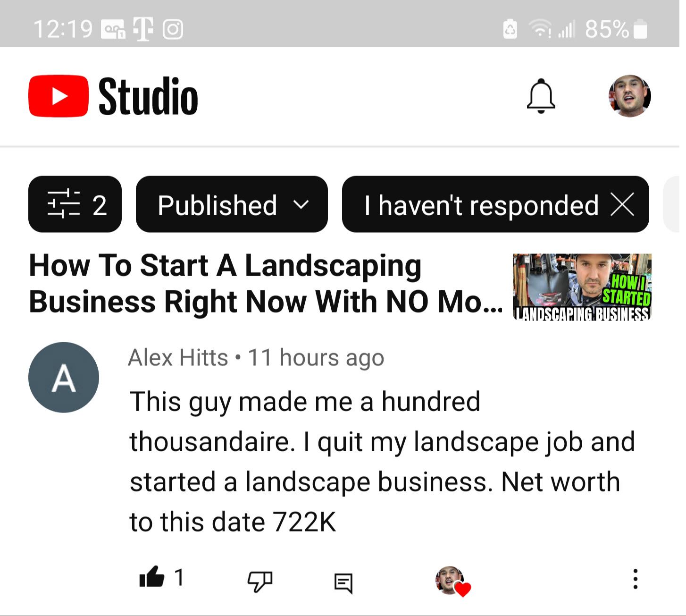Tap the landscaping video thumbnail
Screen dimensions: 686x616
pyautogui.click(x=582, y=287)
